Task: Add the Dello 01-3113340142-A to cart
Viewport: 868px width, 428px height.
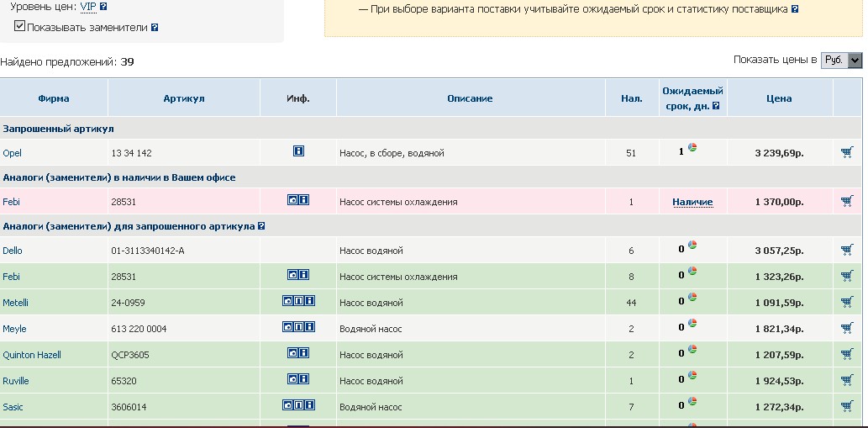Action: (x=846, y=250)
